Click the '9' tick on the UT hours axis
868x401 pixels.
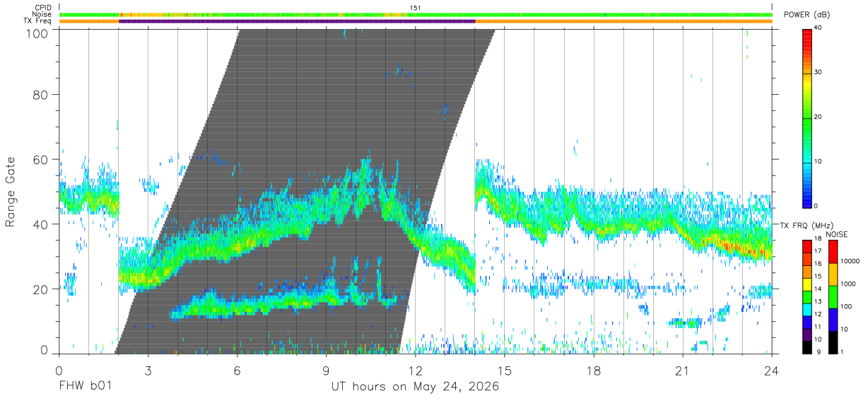[327, 369]
